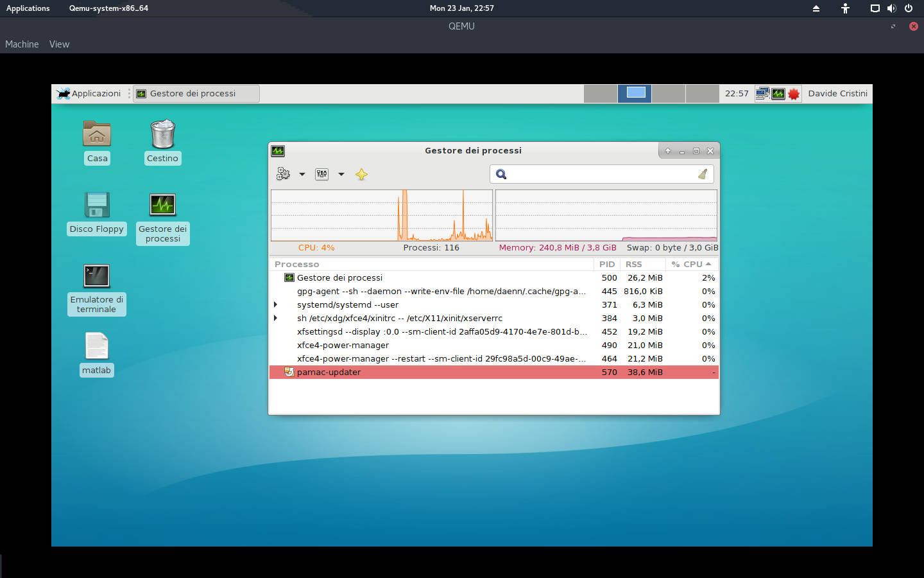924x578 pixels.
Task: Open the task manager settings gear icon
Action: tap(283, 174)
